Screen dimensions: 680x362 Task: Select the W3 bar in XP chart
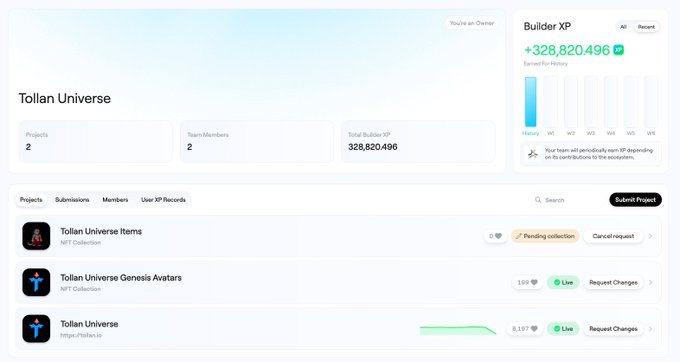[x=591, y=102]
